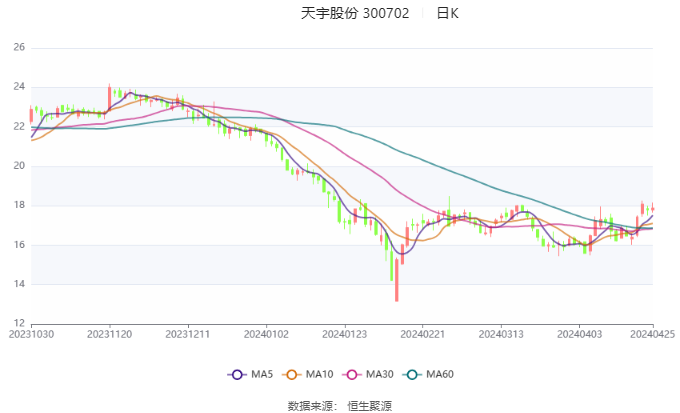The width and height of the screenshot is (680, 413).
Task: Hide the MA60 line via its label
Action: coord(440,374)
